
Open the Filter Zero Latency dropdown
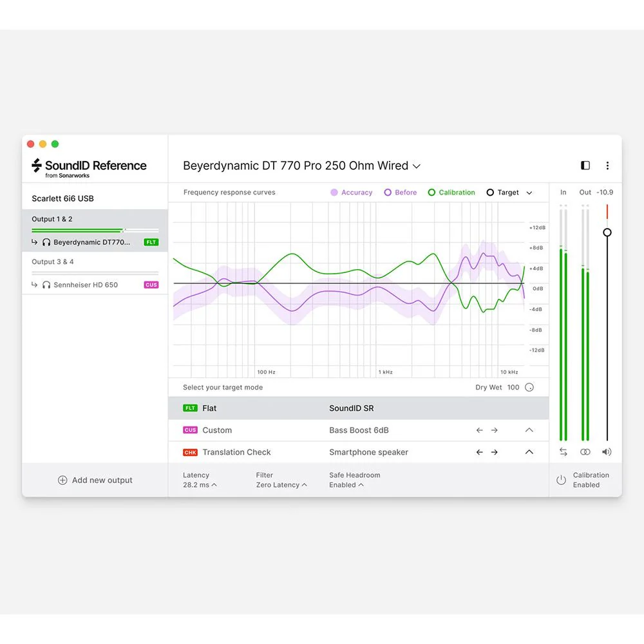[x=281, y=485]
